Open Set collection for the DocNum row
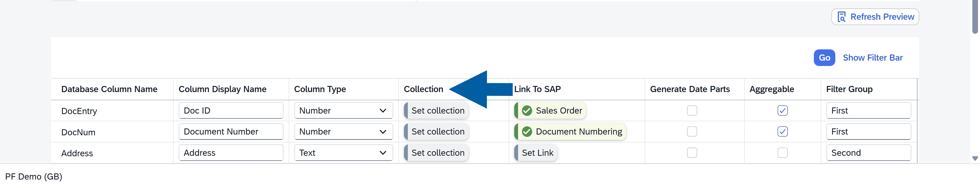Screen dimensions: 980x188 pos(437,131)
